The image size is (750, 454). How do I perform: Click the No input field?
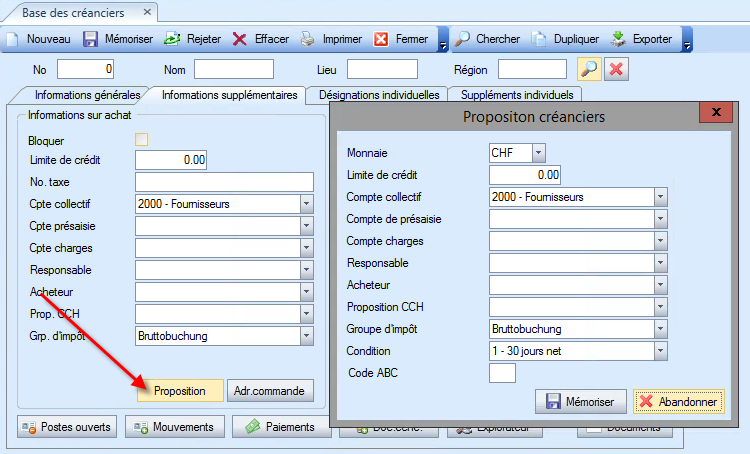(x=86, y=69)
